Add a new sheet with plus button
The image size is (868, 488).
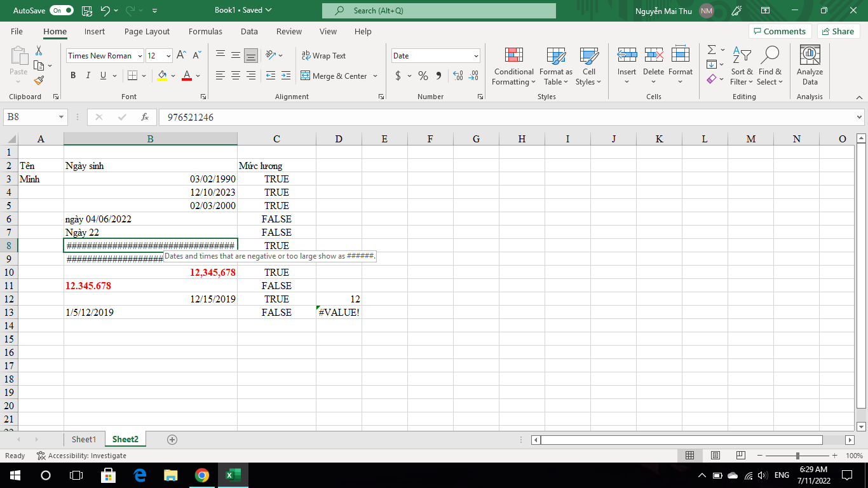(172, 439)
